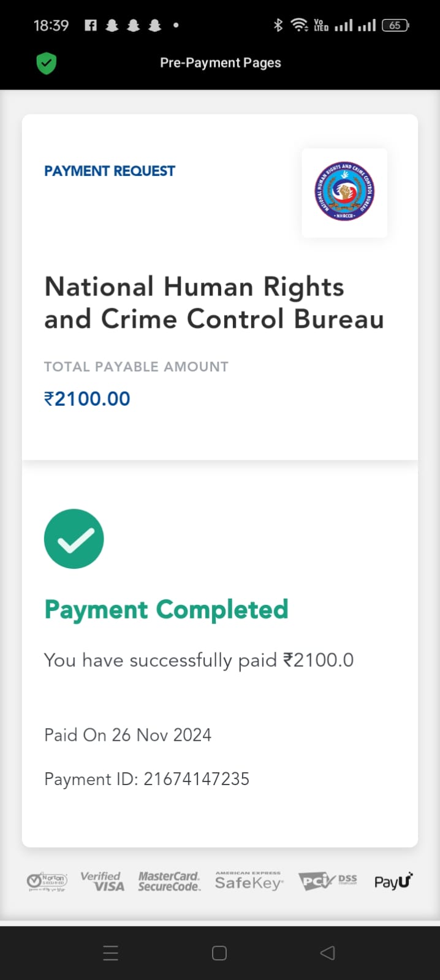Tap the Payment ID 21674147235 text

tap(147, 779)
